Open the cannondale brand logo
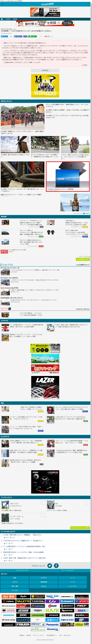 point(38,615)
